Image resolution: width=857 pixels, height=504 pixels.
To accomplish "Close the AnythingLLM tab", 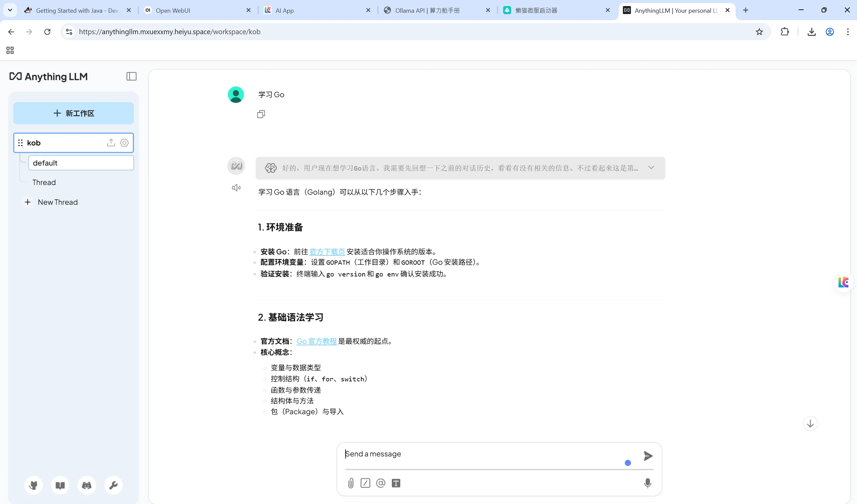I will pyautogui.click(x=727, y=10).
